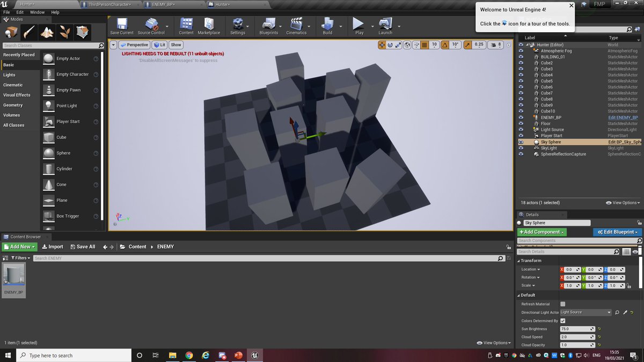Click the eyedropper pick actor icon
The height and width of the screenshot is (362, 644).
(x=625, y=312)
